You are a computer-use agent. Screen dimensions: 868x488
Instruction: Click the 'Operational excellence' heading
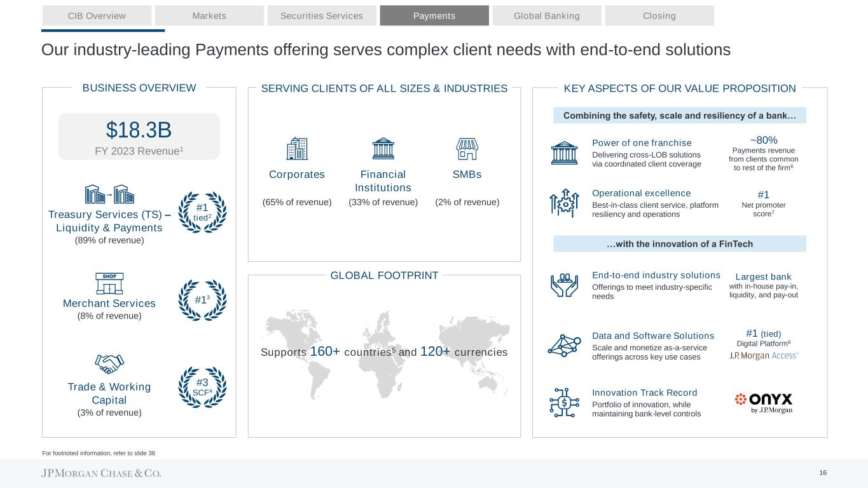click(x=641, y=193)
